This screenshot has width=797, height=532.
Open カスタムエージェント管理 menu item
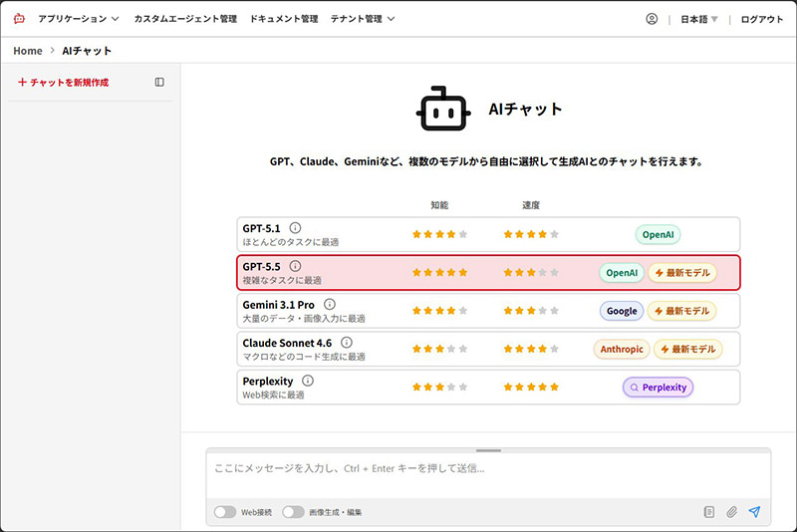click(x=185, y=19)
